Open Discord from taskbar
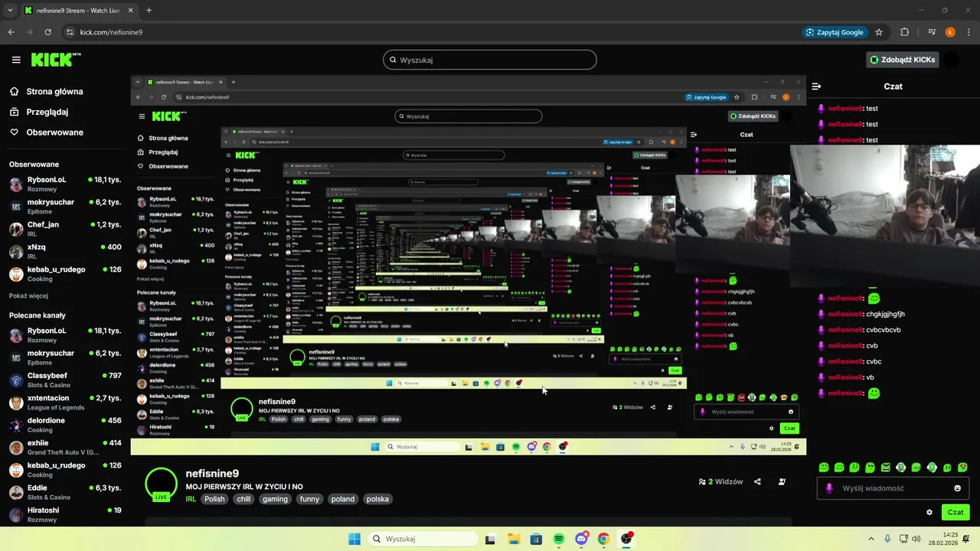The height and width of the screenshot is (551, 980). coord(581,539)
